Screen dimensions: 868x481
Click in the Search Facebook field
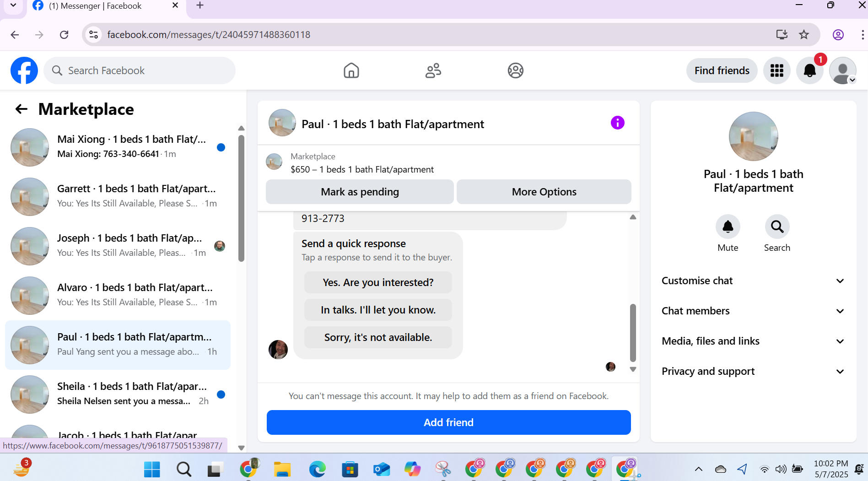tap(140, 70)
